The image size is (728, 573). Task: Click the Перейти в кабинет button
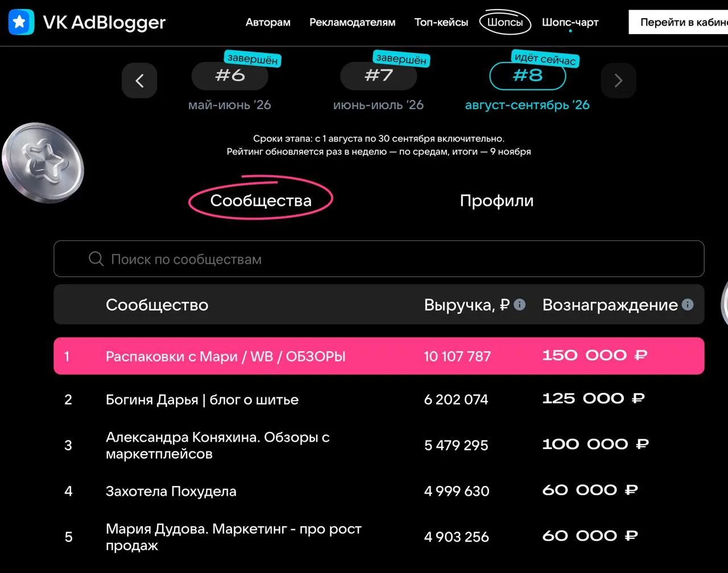pyautogui.click(x=679, y=22)
